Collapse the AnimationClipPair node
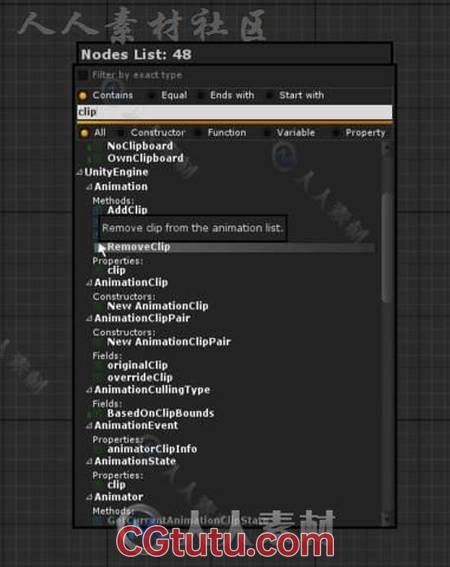 [x=89, y=319]
